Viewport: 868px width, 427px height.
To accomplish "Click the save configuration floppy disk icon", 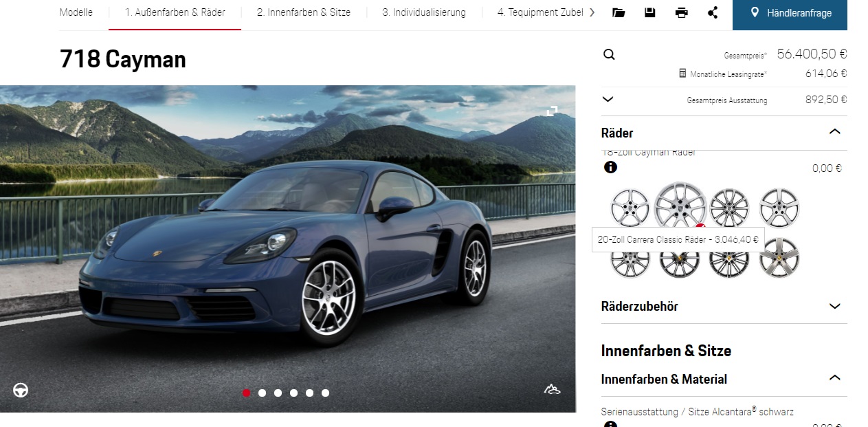I will [650, 13].
